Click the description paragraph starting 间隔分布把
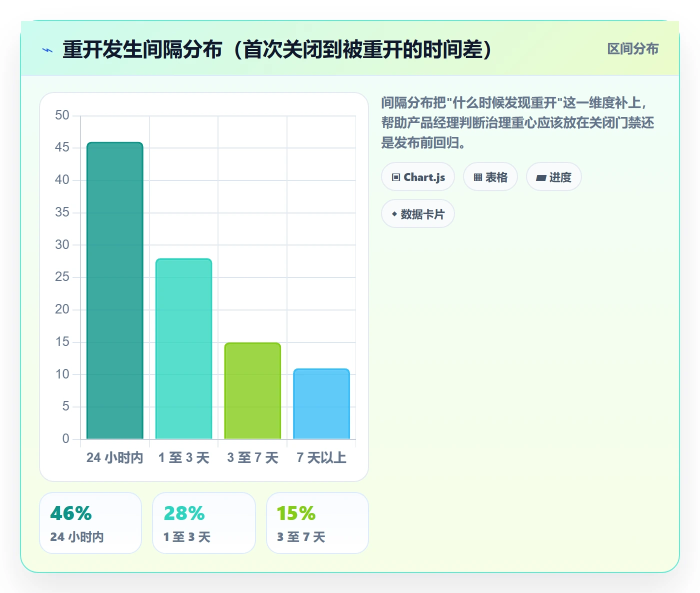The height and width of the screenshot is (593, 700). tap(517, 123)
